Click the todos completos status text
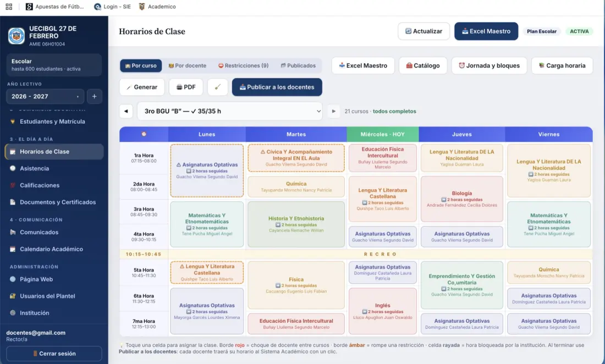The image size is (605, 364). point(394,111)
